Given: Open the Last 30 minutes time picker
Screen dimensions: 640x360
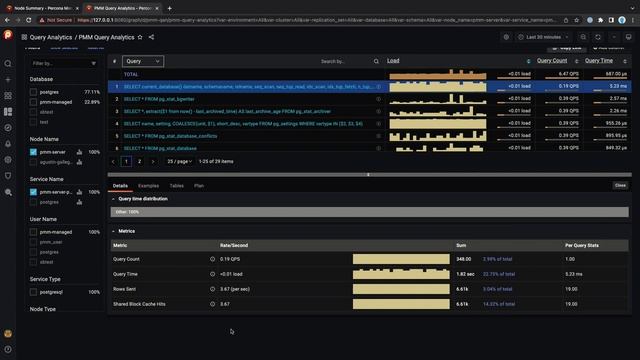Looking at the screenshot, I should click(x=543, y=37).
